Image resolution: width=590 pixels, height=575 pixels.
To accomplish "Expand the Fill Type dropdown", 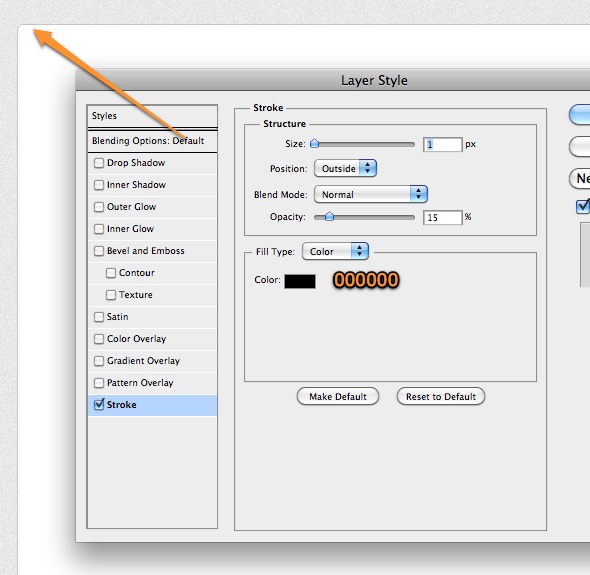I will 335,251.
